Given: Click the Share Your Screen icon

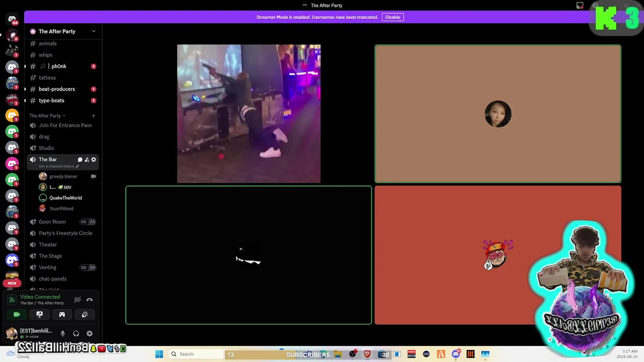Looking at the screenshot, I should [x=39, y=314].
